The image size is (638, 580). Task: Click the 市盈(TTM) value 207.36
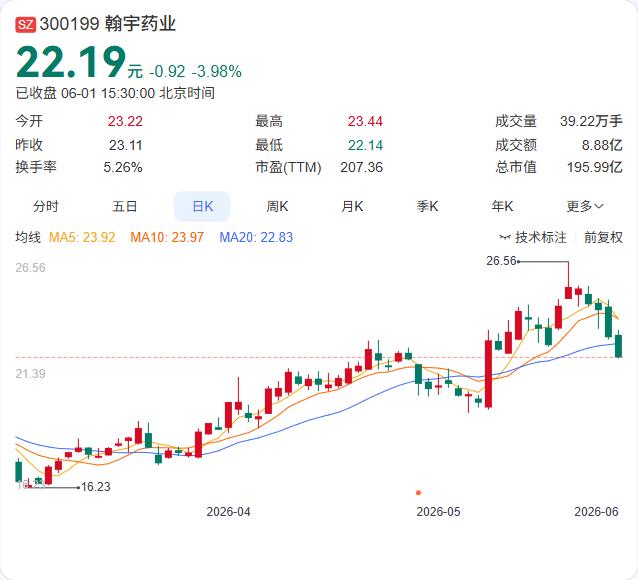(362, 167)
